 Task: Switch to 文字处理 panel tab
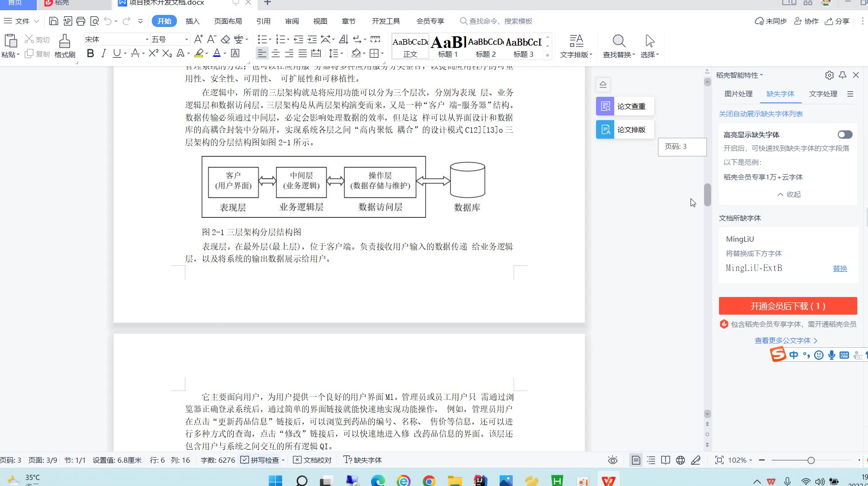click(823, 94)
